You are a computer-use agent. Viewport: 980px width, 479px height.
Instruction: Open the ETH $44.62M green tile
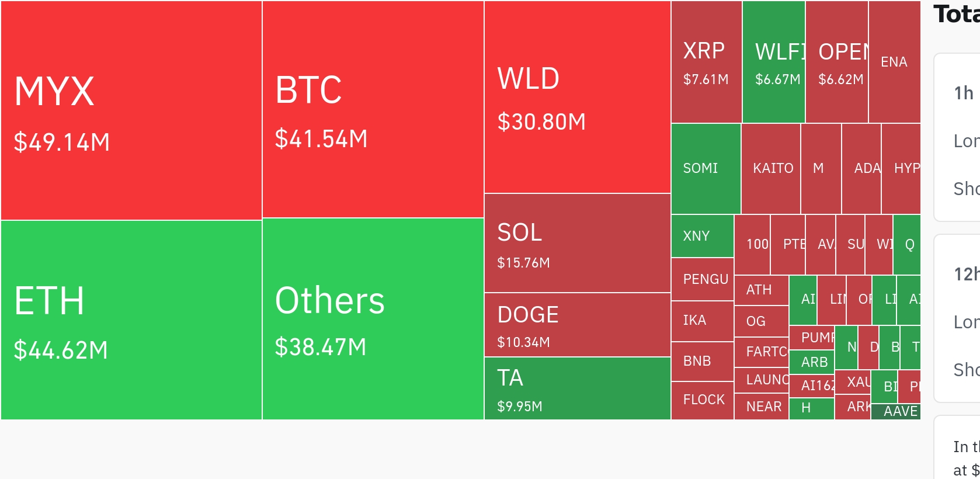tap(131, 320)
